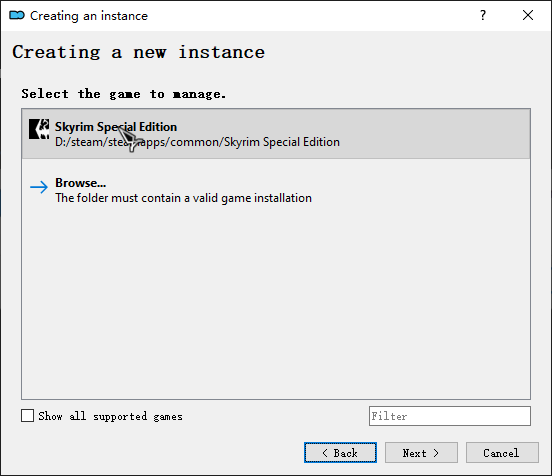
Task: Select the Skyrim Special Edition game entry
Action: [x=276, y=134]
